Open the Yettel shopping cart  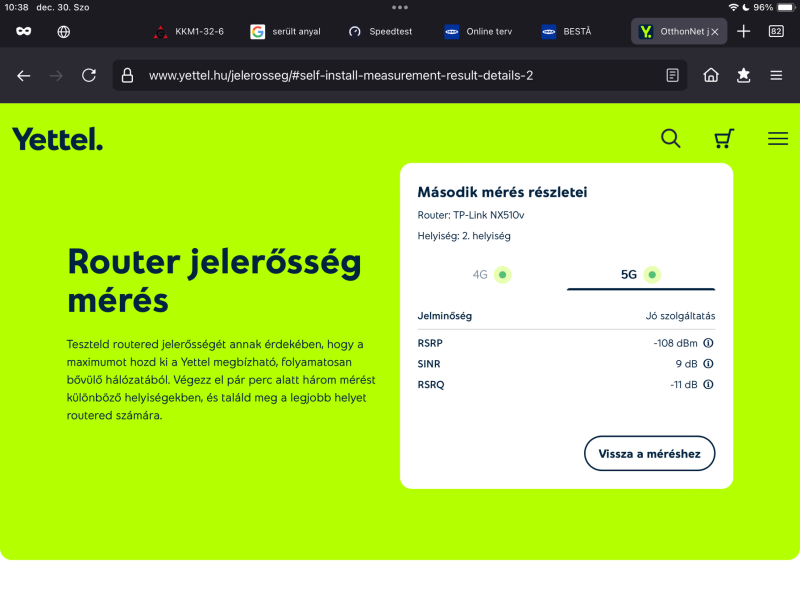pyautogui.click(x=724, y=138)
